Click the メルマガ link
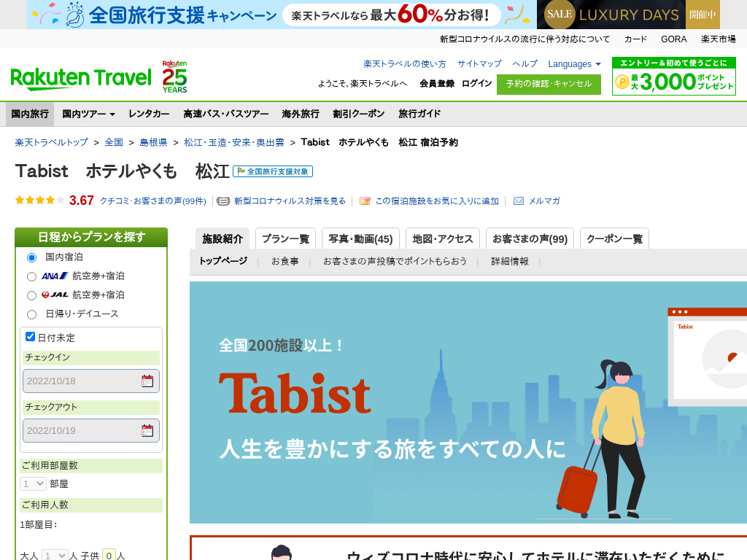747x560 pixels. pyautogui.click(x=544, y=201)
